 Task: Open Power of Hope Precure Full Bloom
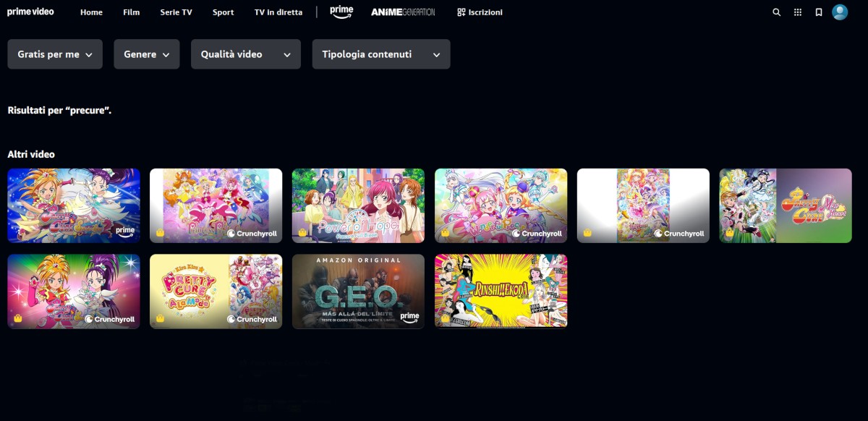click(359, 205)
